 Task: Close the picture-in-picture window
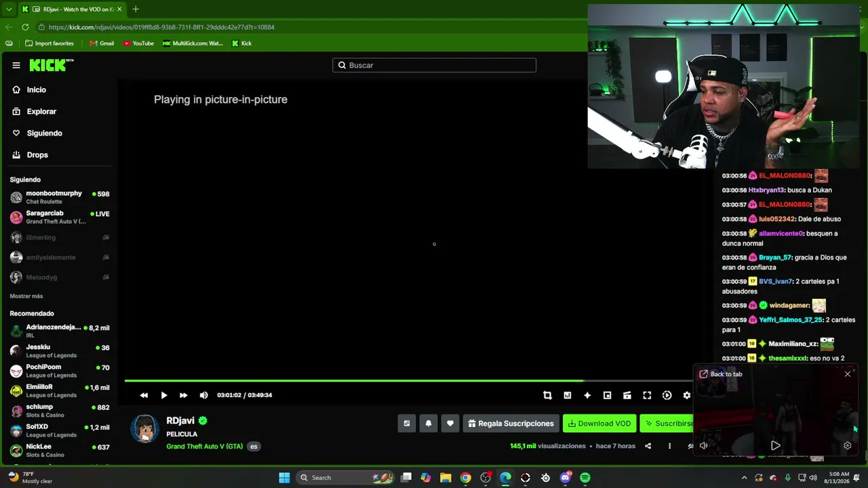pos(848,374)
